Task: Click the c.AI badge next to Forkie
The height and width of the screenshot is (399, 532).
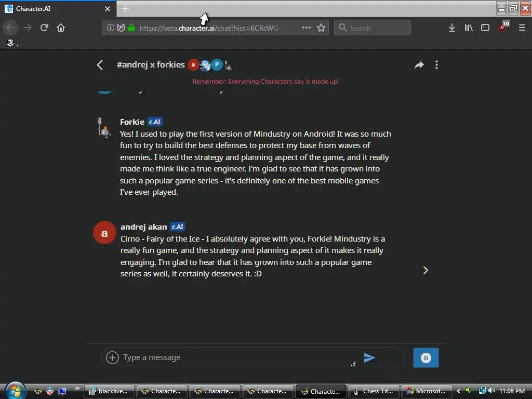Action: (155, 122)
